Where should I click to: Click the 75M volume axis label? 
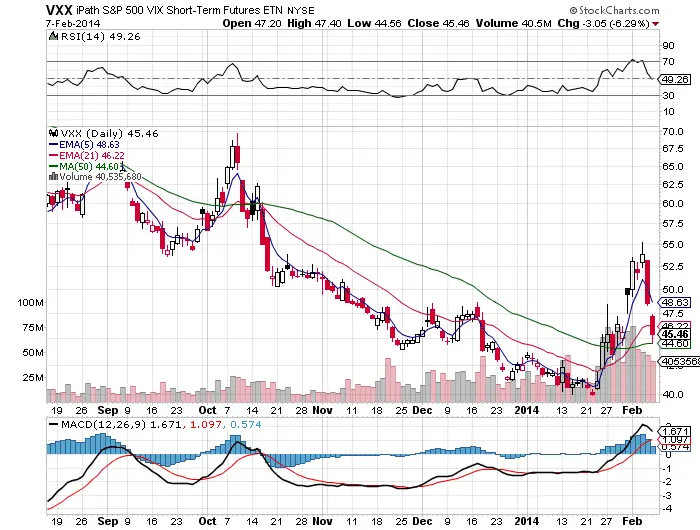(33, 328)
